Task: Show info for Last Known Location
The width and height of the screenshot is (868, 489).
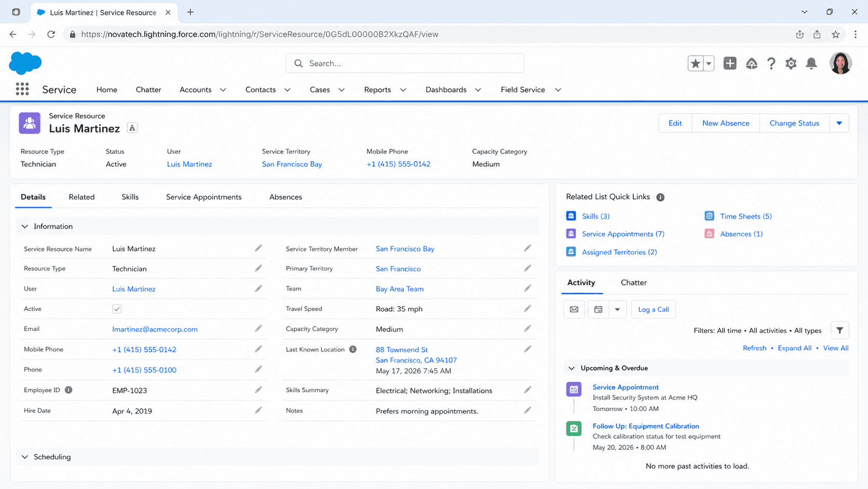Action: click(353, 349)
